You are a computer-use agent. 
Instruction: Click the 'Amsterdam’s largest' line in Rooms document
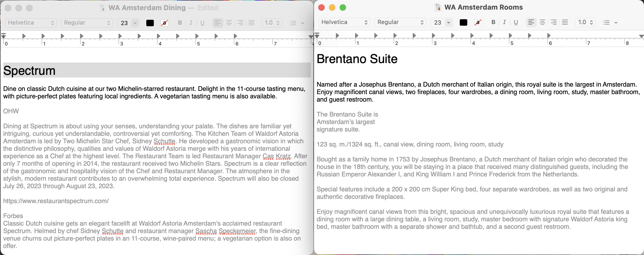click(346, 122)
